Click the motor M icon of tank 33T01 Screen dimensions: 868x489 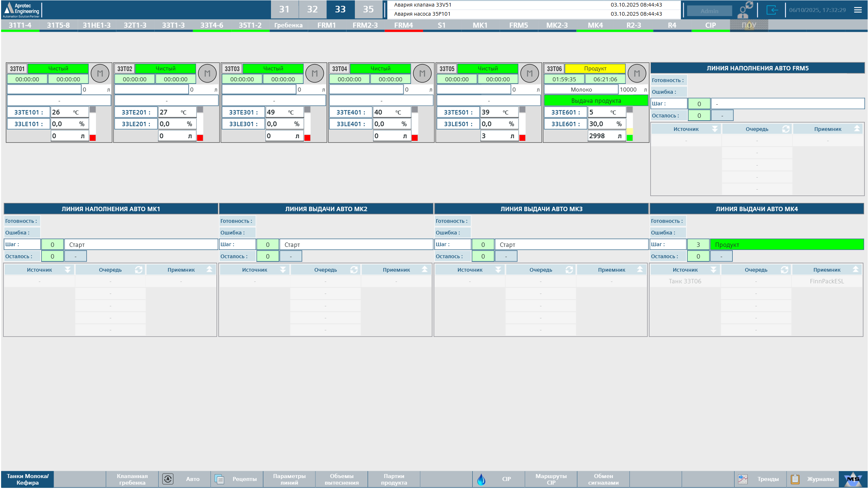click(100, 74)
